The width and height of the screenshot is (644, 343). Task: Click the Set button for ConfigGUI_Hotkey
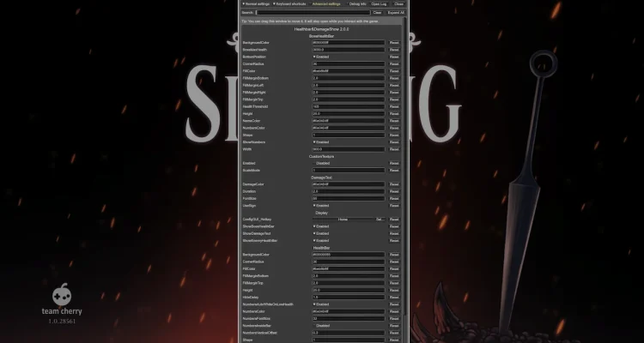click(x=380, y=220)
